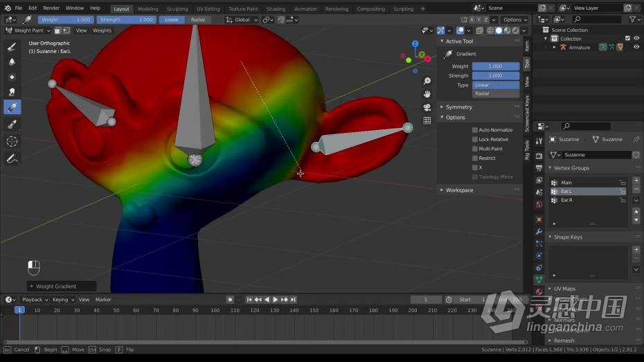The width and height of the screenshot is (644, 362).
Task: Click the Blender logo menu icon
Action: (x=8, y=8)
